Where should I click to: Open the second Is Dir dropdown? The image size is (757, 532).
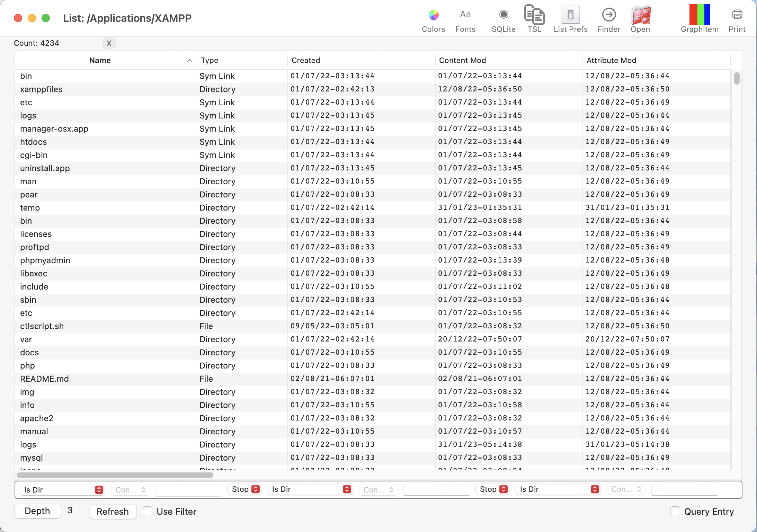coord(310,489)
